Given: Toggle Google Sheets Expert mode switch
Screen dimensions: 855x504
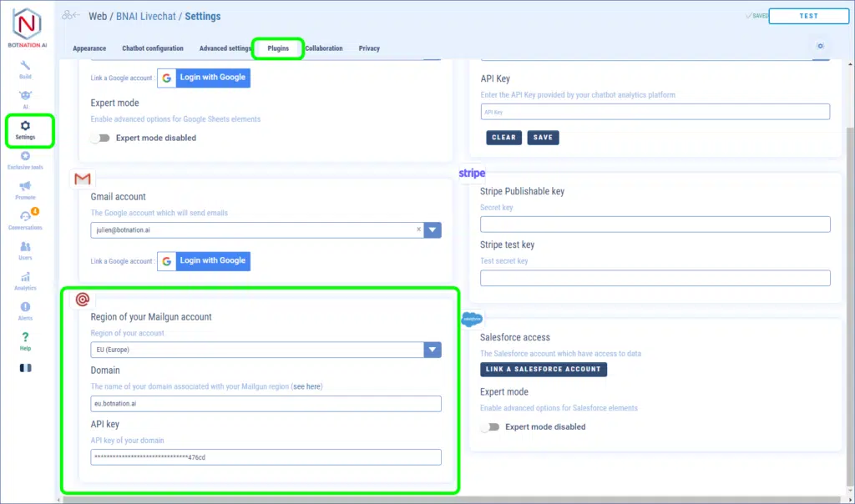Looking at the screenshot, I should [x=100, y=138].
